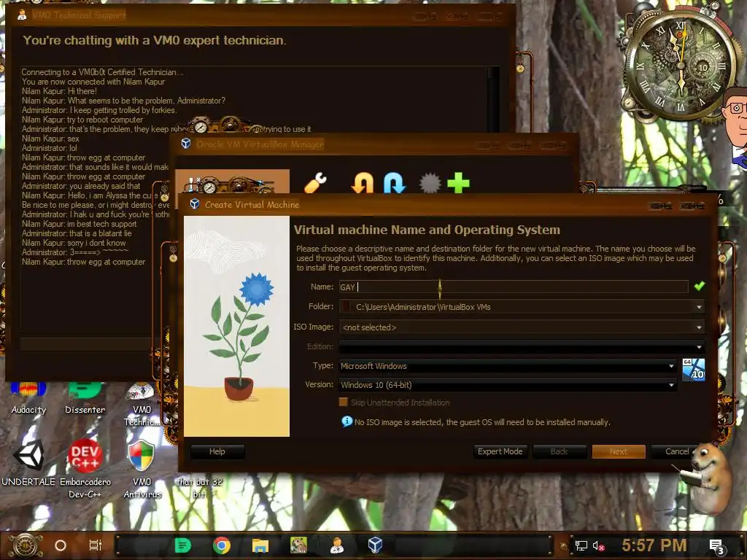This screenshot has height=560, width=747.
Task: Click the Back button
Action: click(560, 451)
